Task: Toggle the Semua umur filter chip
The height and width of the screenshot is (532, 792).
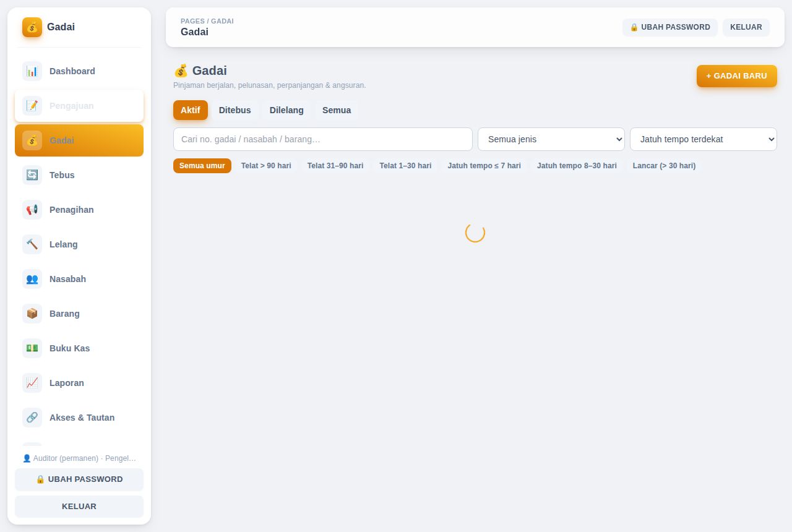Action: (x=202, y=166)
